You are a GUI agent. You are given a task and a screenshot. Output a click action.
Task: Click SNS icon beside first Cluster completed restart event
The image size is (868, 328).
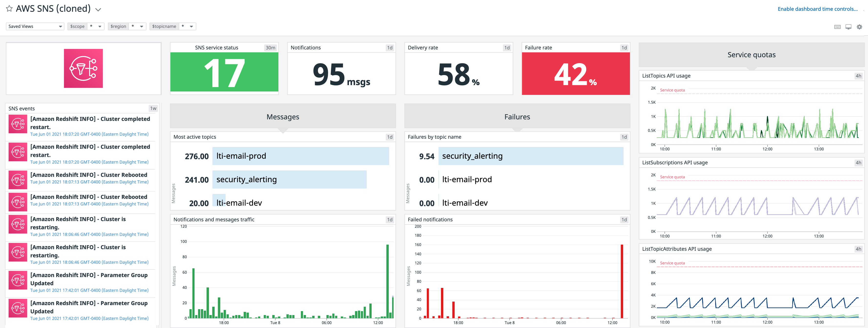coord(18,124)
